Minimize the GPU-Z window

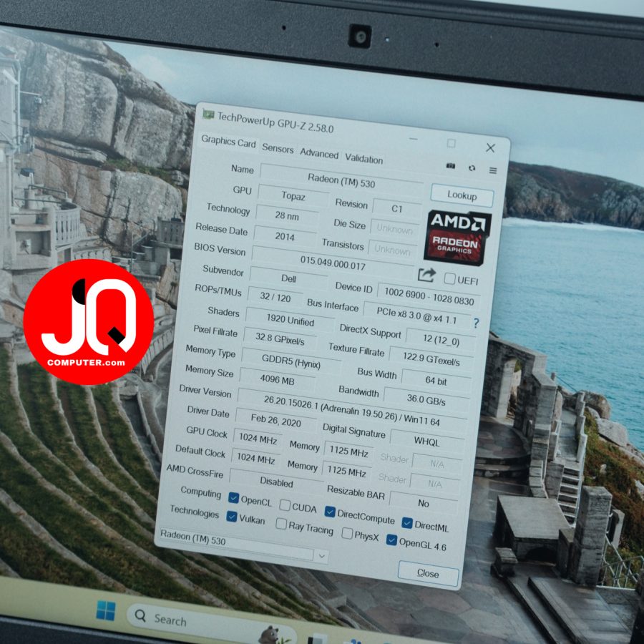[x=413, y=139]
